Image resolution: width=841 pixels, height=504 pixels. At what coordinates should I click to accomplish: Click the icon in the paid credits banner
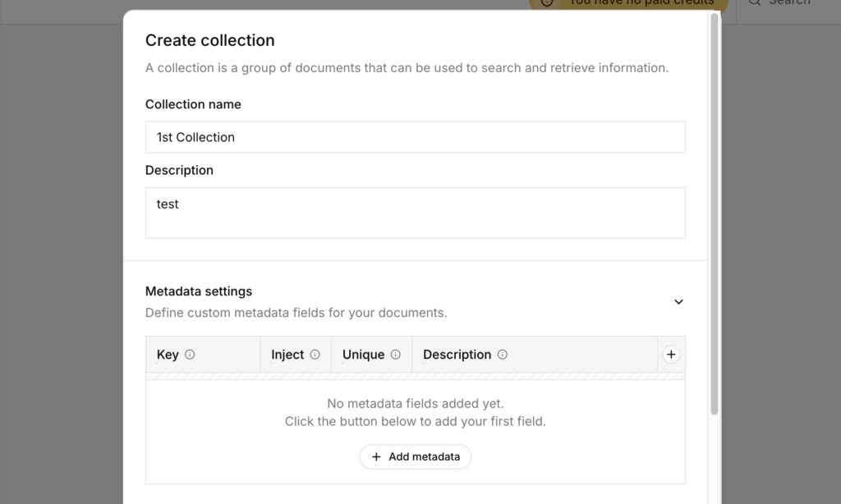(547, 2)
